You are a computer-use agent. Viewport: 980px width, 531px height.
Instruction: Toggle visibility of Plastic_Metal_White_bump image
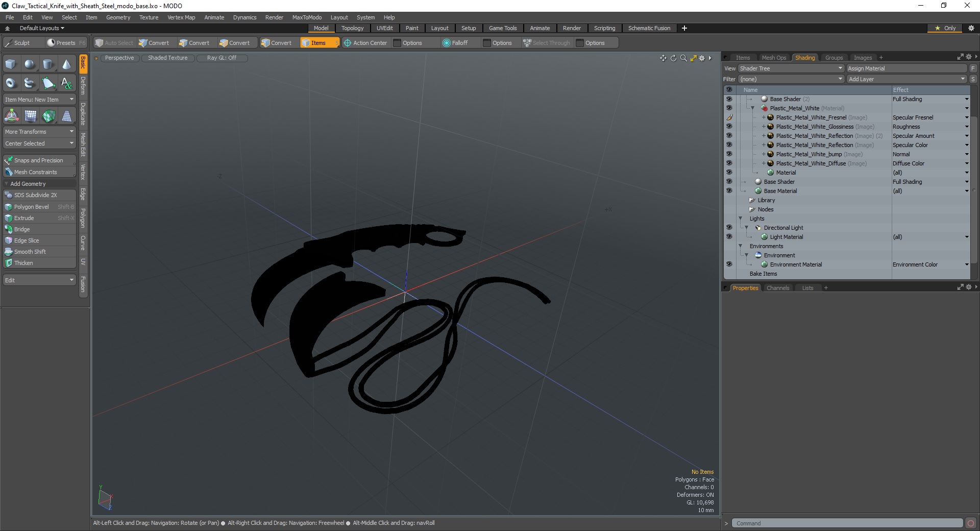point(729,154)
